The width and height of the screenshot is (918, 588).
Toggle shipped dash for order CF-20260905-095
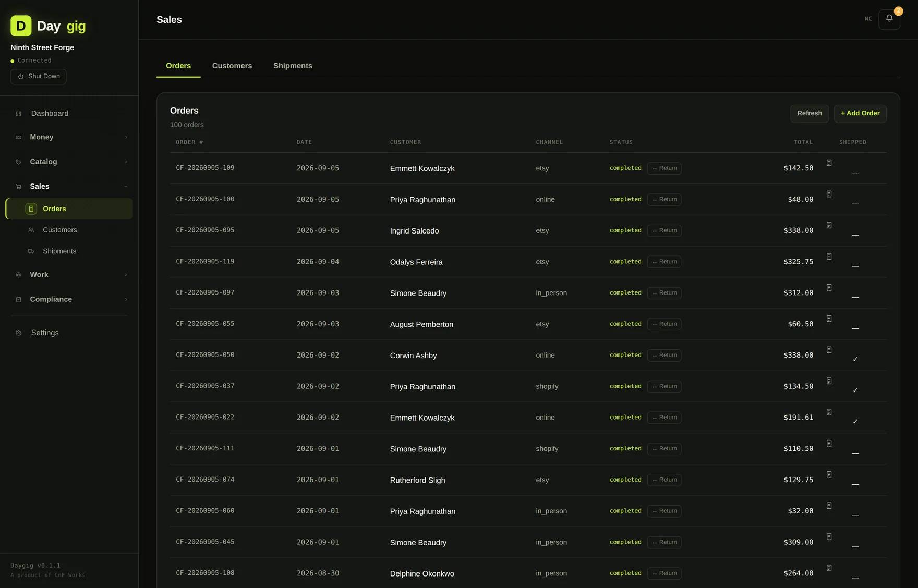[x=855, y=235]
